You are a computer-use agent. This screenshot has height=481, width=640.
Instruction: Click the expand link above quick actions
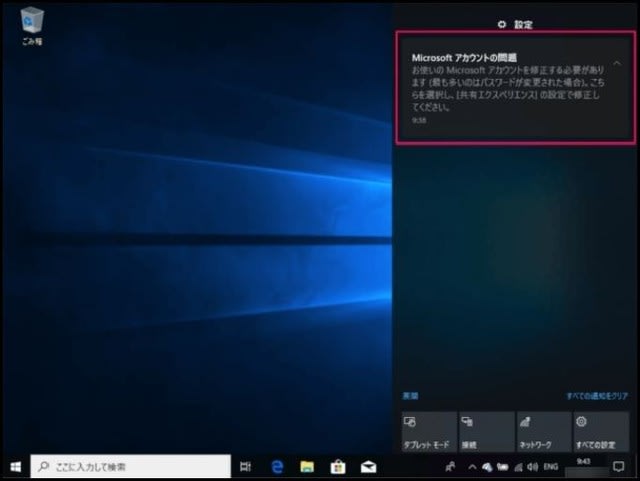[410, 396]
